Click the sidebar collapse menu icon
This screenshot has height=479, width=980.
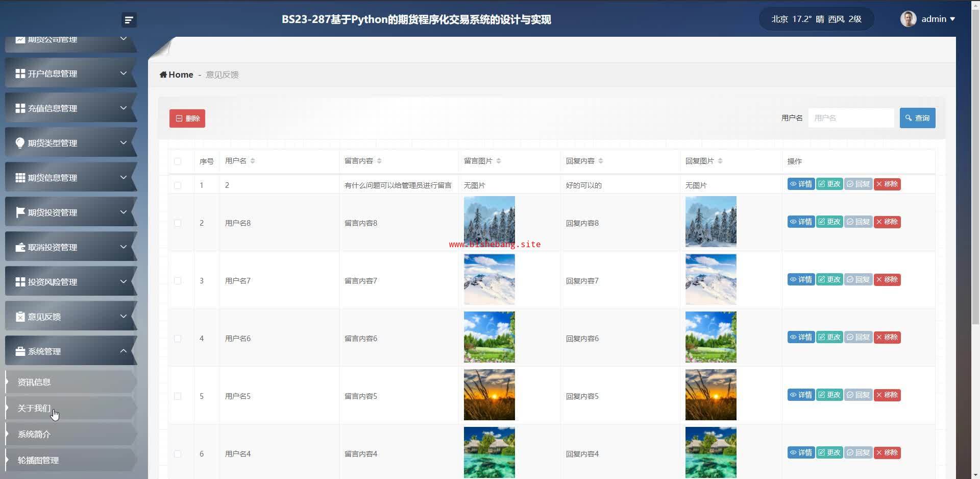tap(129, 20)
